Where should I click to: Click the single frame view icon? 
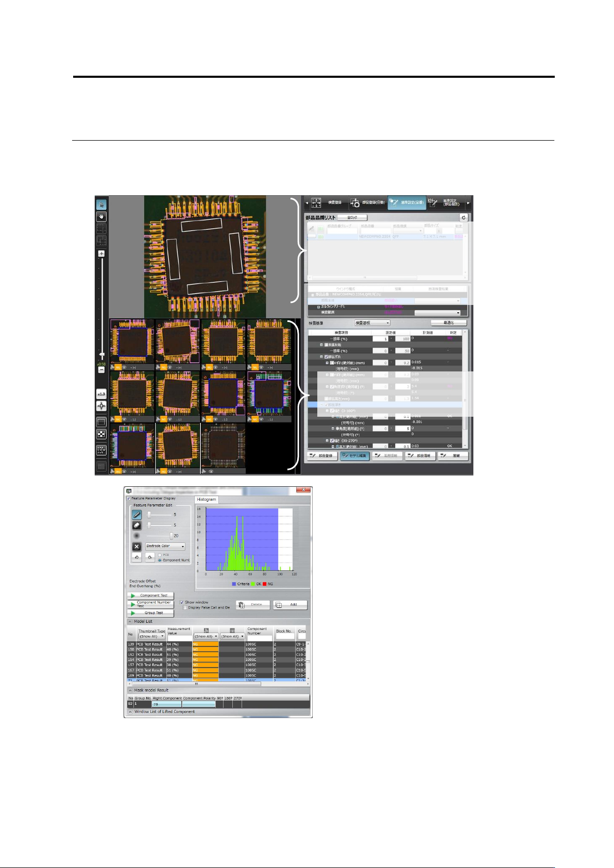pos(101,422)
